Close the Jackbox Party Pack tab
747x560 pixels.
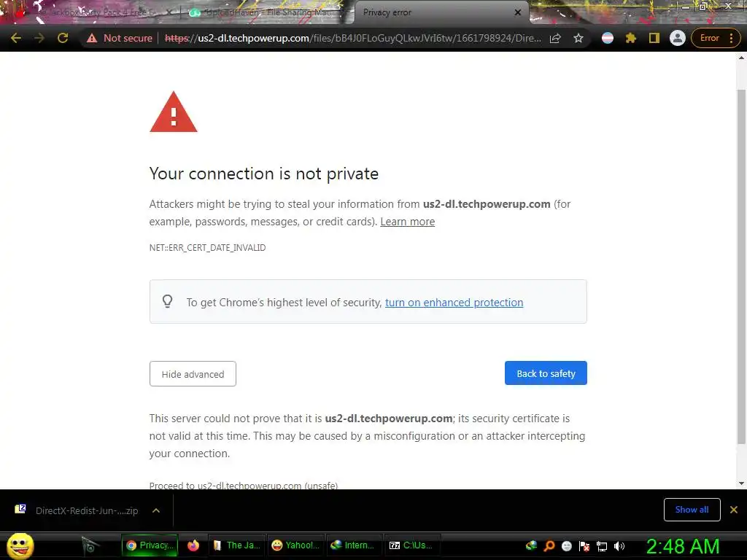tap(169, 12)
